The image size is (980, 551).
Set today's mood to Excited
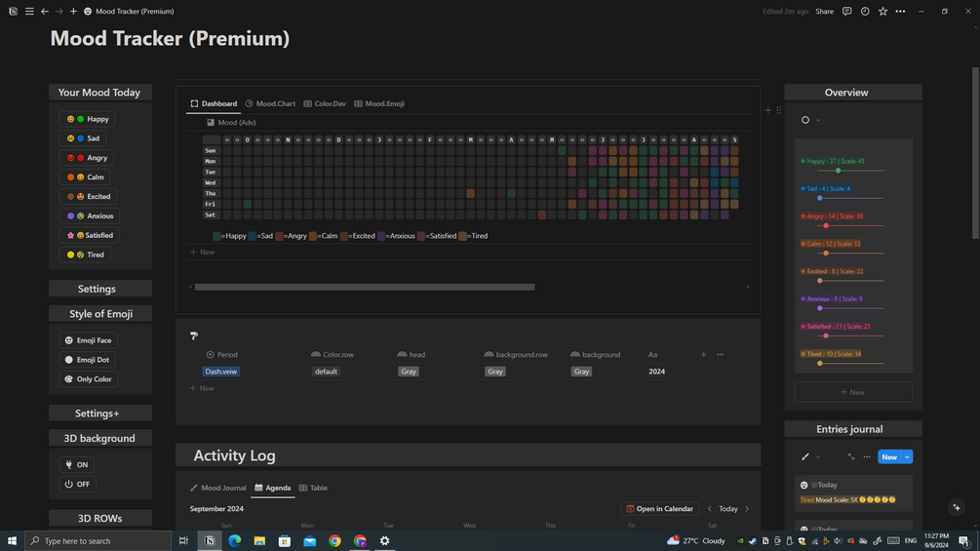coord(88,196)
